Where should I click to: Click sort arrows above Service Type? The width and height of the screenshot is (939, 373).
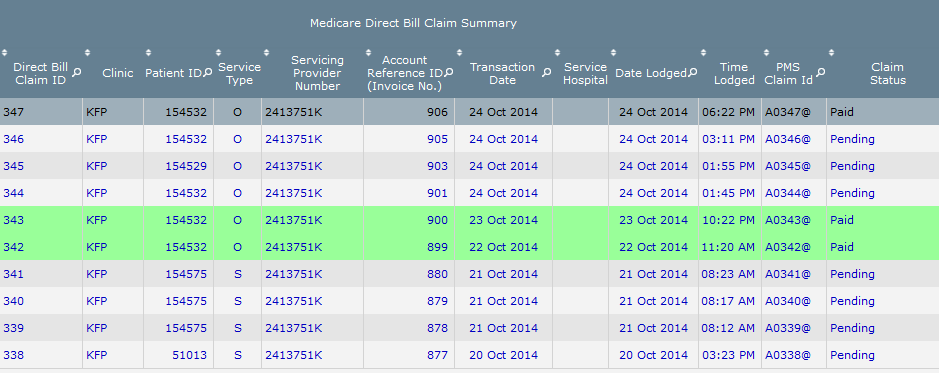219,53
